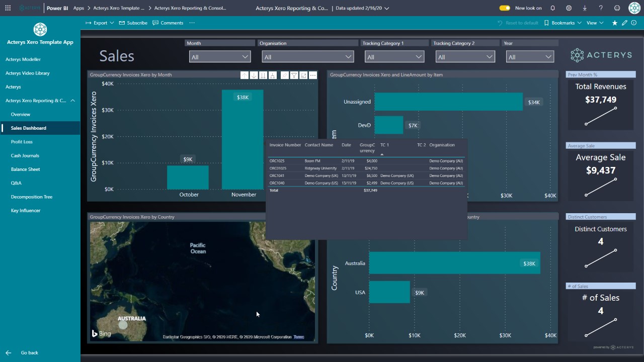644x362 pixels.
Task: Enable drill down arrow on Month chart
Action: point(254,75)
